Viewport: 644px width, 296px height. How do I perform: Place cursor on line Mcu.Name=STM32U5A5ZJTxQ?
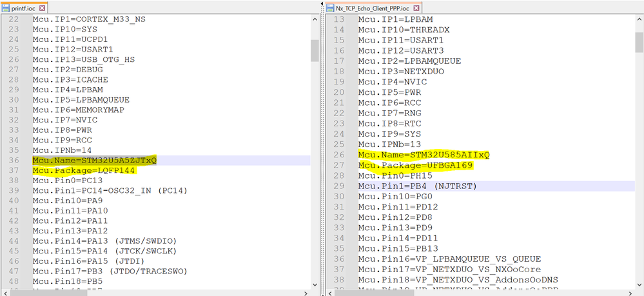click(95, 161)
